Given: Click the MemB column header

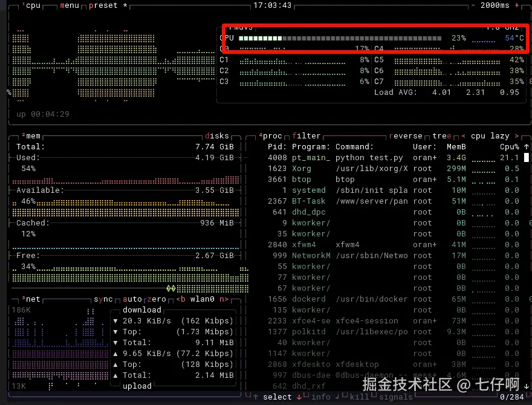Looking at the screenshot, I should pyautogui.click(x=456, y=147).
